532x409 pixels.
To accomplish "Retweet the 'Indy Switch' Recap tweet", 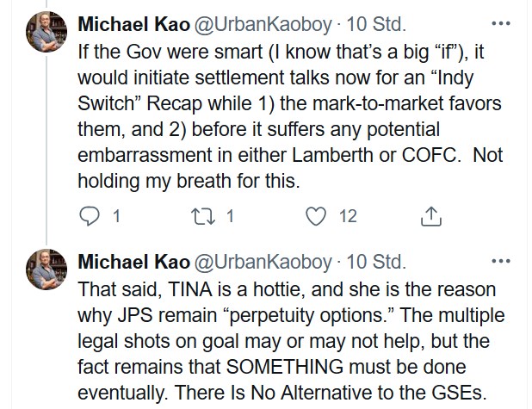I will (210, 217).
